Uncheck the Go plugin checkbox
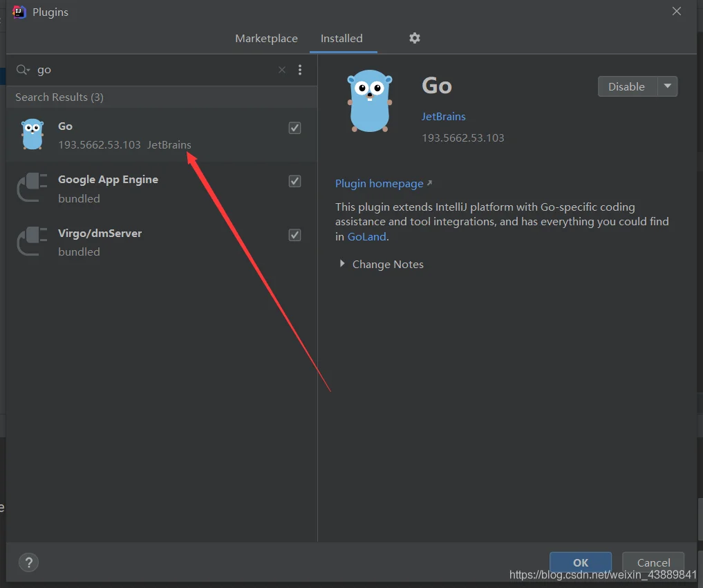Screen dimensions: 703x588 pos(294,129)
